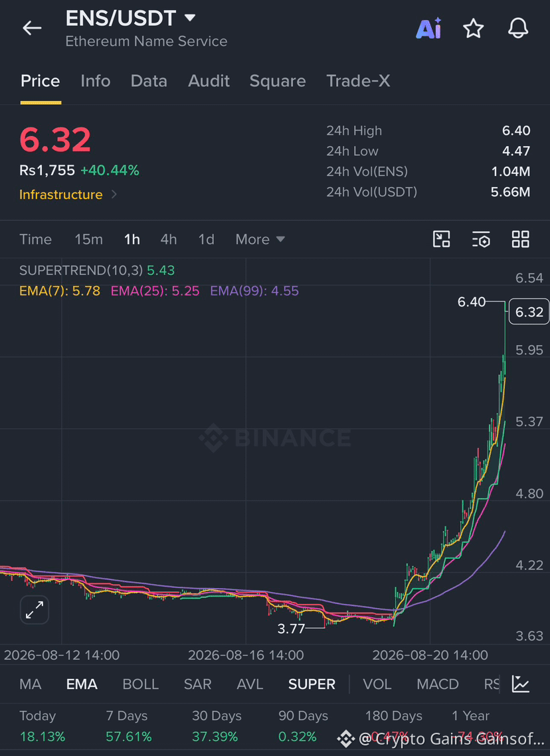This screenshot has width=550, height=756.
Task: Click the 24h High value 6.40
Action: click(x=515, y=131)
